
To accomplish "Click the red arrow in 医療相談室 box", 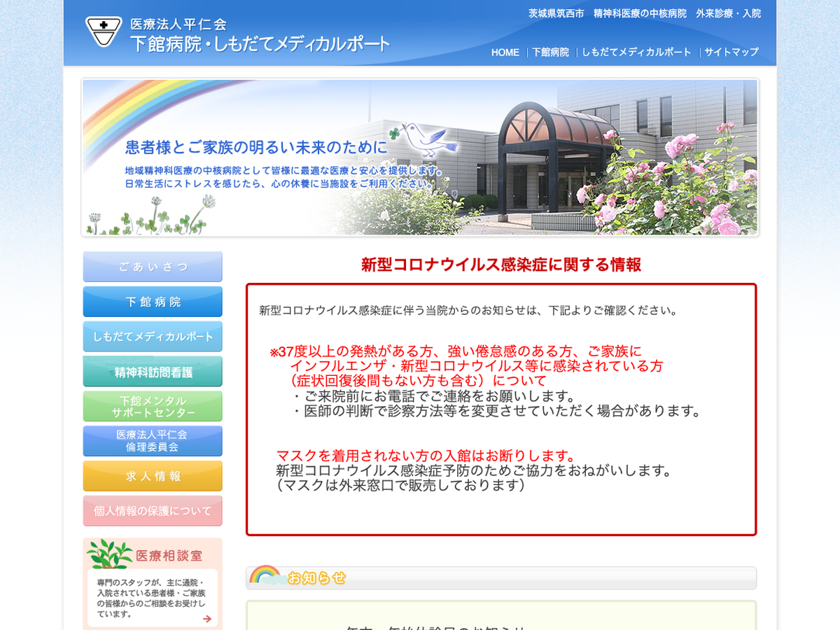I will click(207, 618).
